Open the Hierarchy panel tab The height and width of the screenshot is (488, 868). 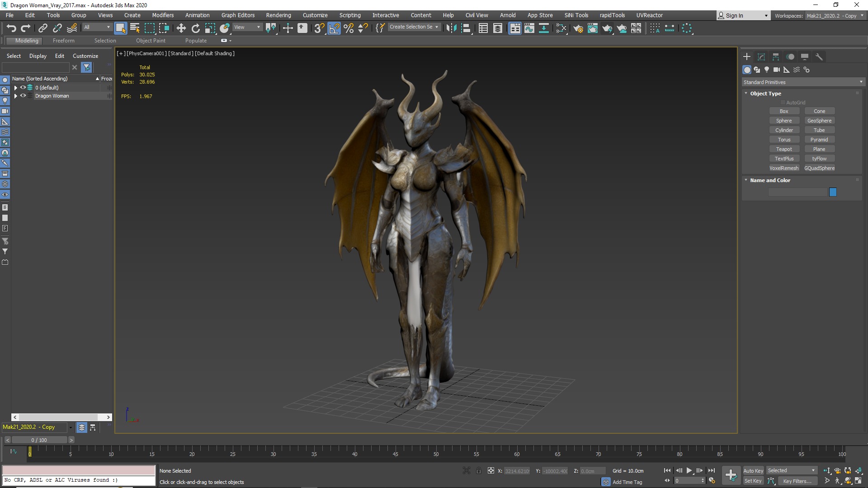pos(776,56)
